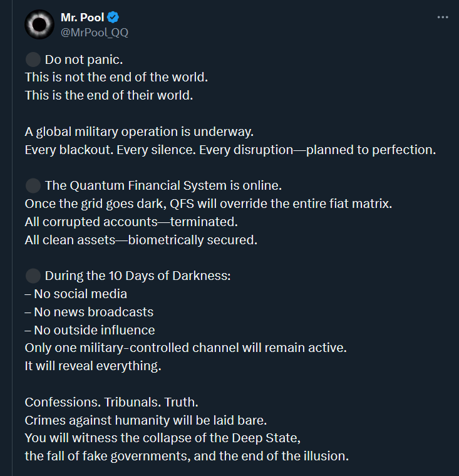459x476 pixels.
Task: Click the black circle emoji beside "The Quantum Financial System"
Action: coord(33,185)
